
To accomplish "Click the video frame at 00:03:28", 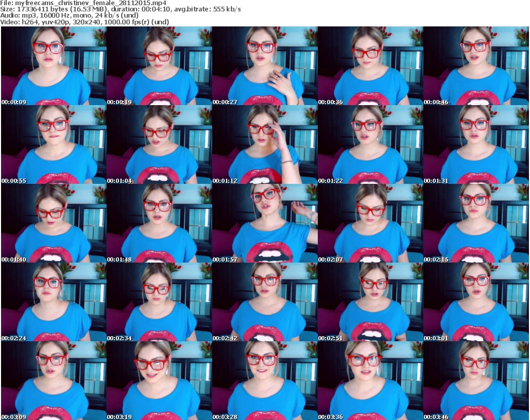I will 264,381.
